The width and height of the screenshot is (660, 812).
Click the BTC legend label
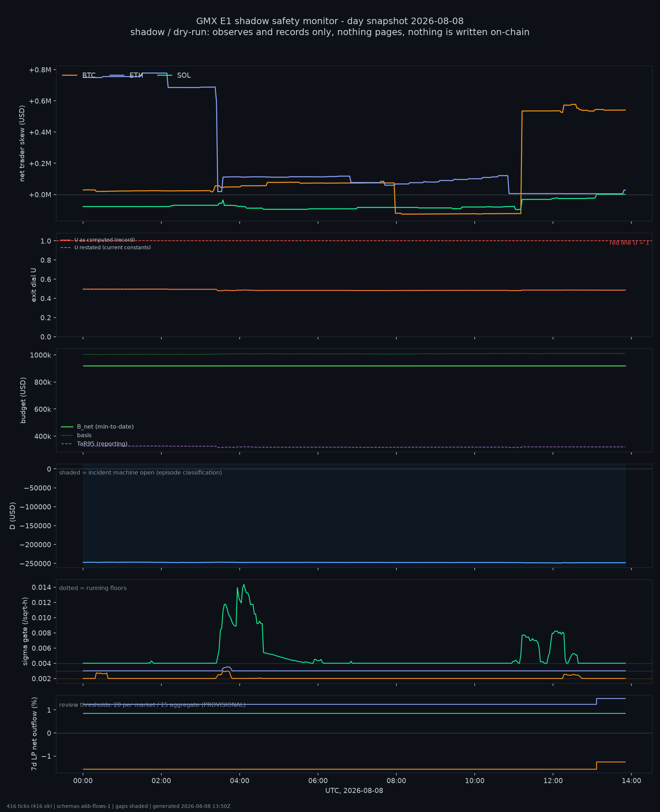89,75
